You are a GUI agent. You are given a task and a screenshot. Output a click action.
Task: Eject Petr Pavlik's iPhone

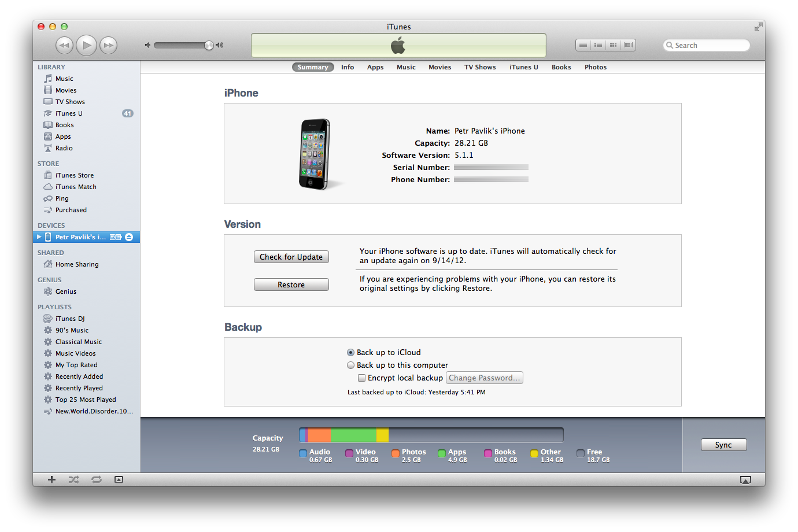pyautogui.click(x=129, y=237)
